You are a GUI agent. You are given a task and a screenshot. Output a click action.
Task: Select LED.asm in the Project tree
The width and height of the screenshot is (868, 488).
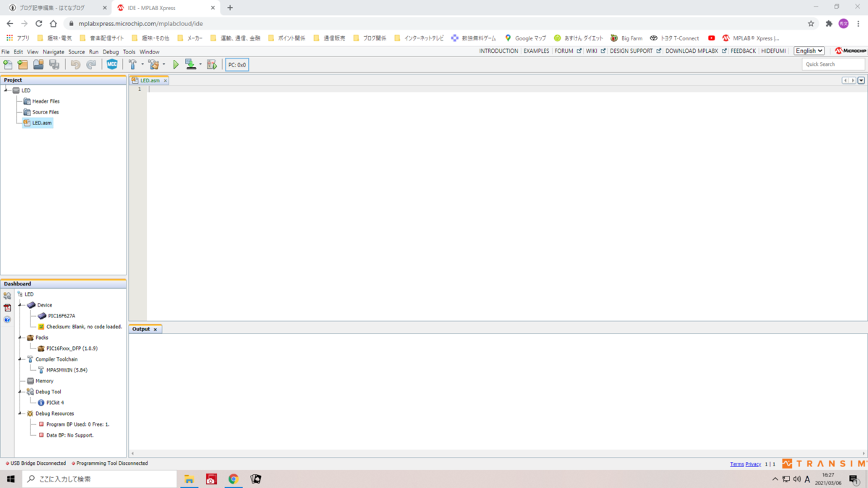tap(40, 122)
